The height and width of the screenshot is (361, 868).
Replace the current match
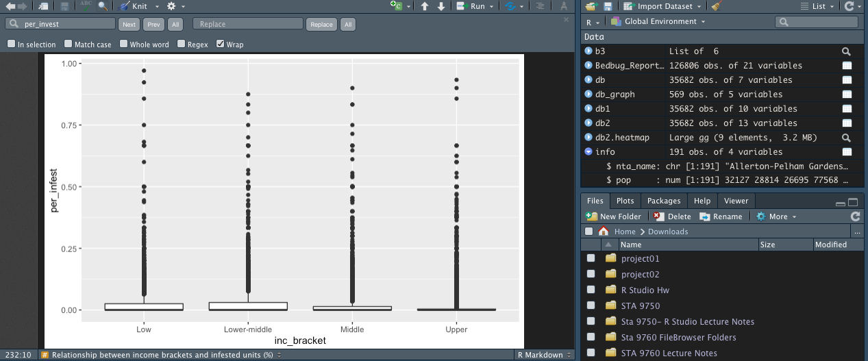pyautogui.click(x=321, y=24)
